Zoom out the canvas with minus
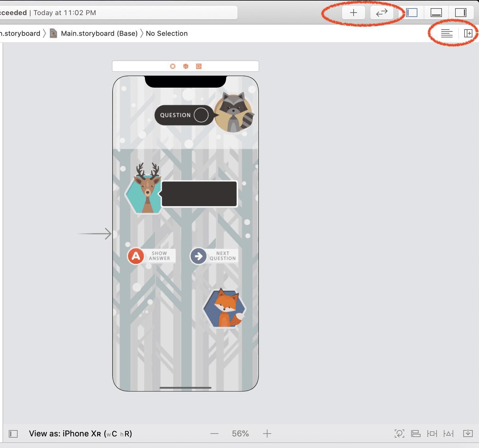The image size is (479, 448). pyautogui.click(x=214, y=434)
